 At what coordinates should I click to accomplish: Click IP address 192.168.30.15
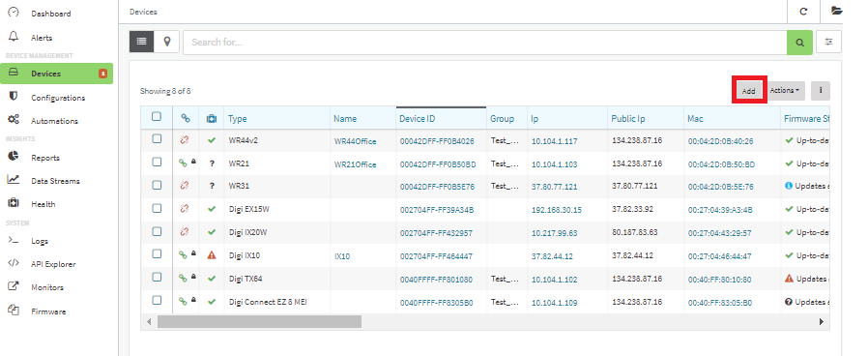[x=557, y=210]
